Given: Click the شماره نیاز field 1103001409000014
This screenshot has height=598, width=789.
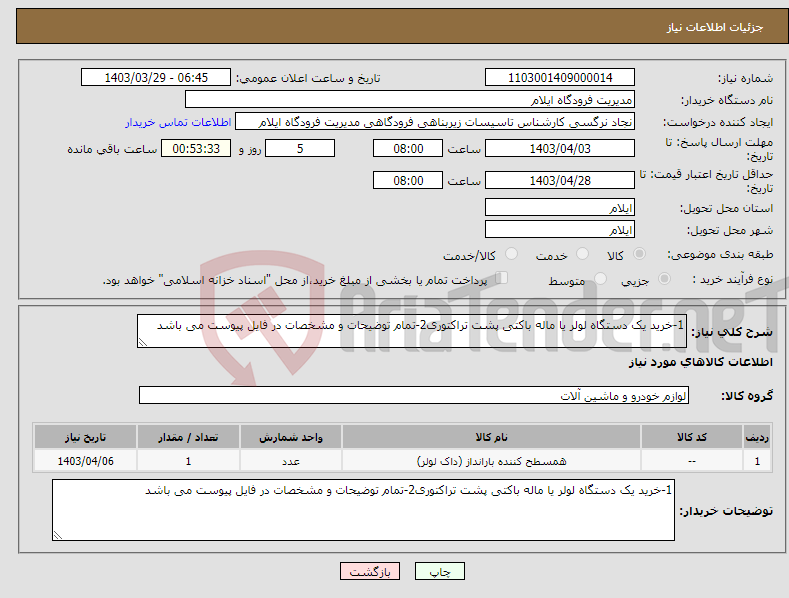Looking at the screenshot, I should point(560,78).
